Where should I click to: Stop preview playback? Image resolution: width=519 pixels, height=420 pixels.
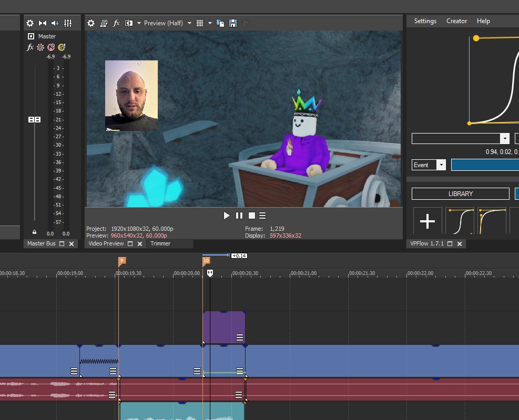pos(252,216)
